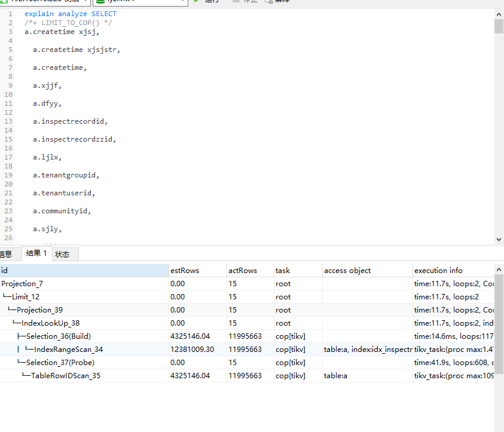
Task: Click the editor scrollbar up arrow
Action: click(499, 14)
